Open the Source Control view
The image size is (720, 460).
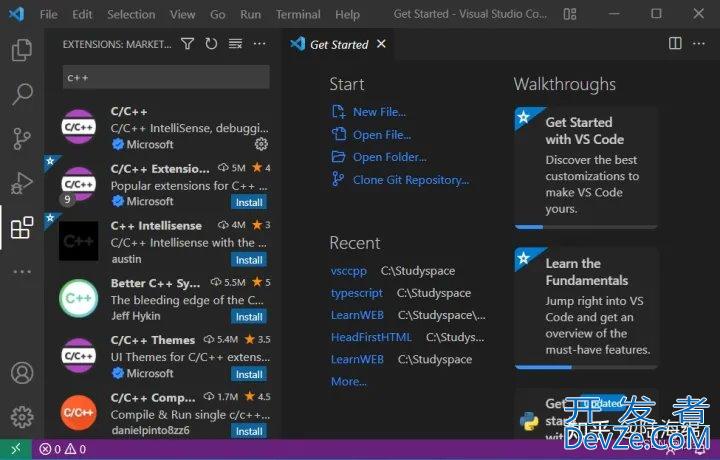point(22,138)
